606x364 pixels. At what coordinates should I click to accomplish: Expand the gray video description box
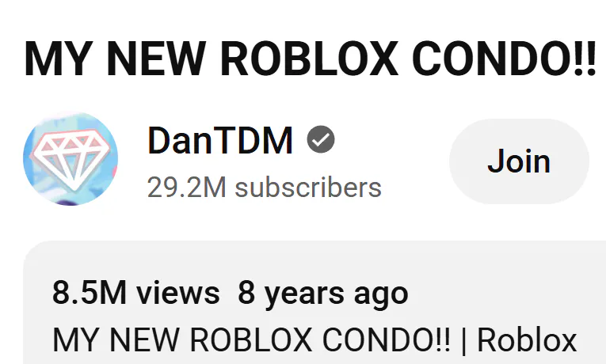(314, 302)
